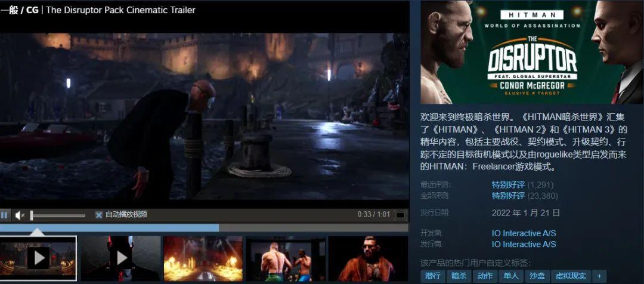This screenshot has width=644, height=284.
Task: Click the video volume slider
Action: coord(58,215)
